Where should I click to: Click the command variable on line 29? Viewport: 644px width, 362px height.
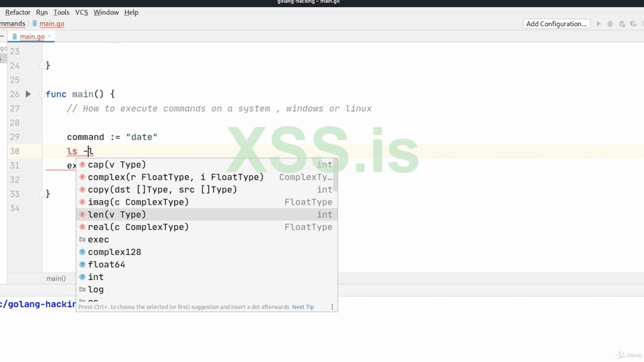tap(86, 137)
